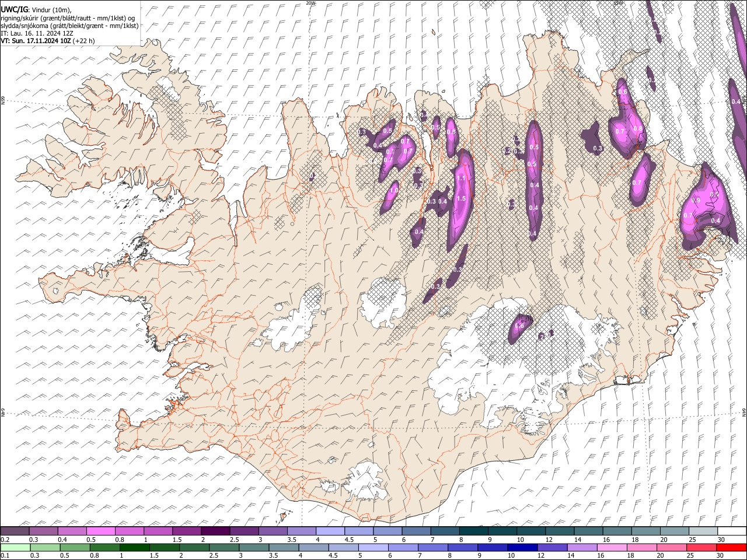This screenshot has width=747, height=560.
Task: Click the '64N' latitude label on right edge
Action: [744, 412]
